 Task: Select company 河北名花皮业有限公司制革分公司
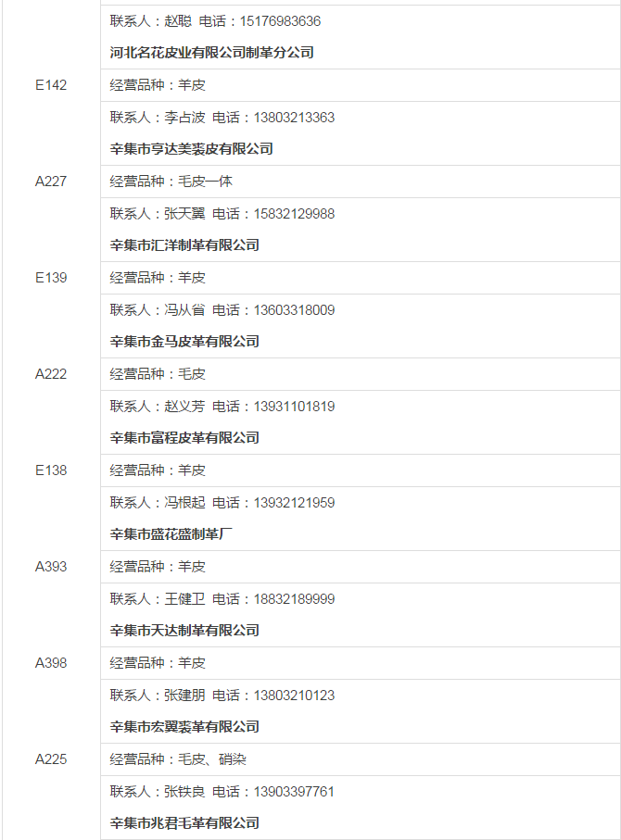coord(212,53)
